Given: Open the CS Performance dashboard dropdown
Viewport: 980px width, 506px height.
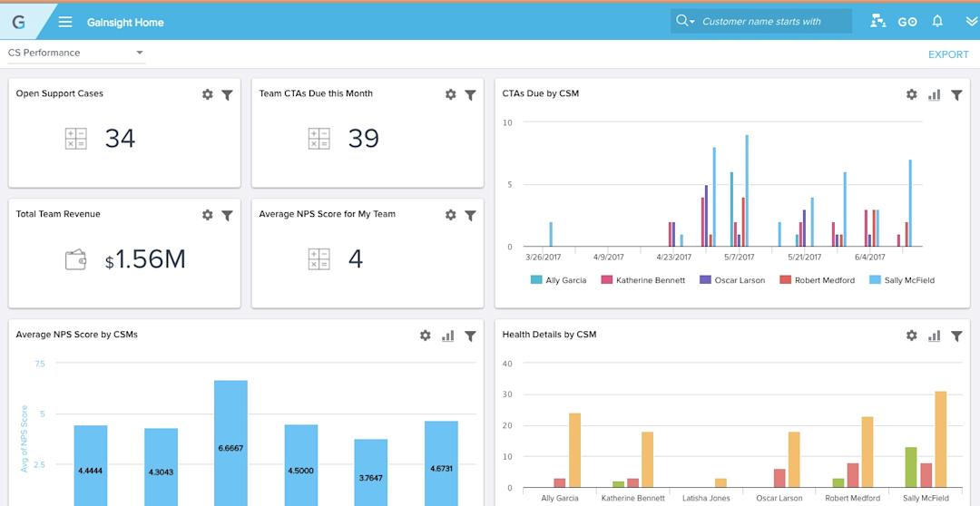Looking at the screenshot, I should tap(75, 54).
